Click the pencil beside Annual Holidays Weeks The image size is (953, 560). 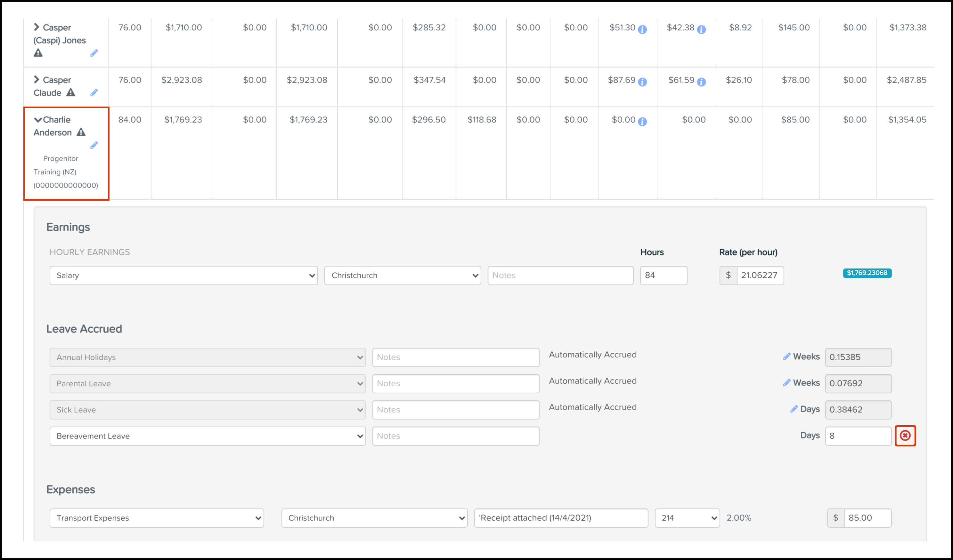(786, 357)
